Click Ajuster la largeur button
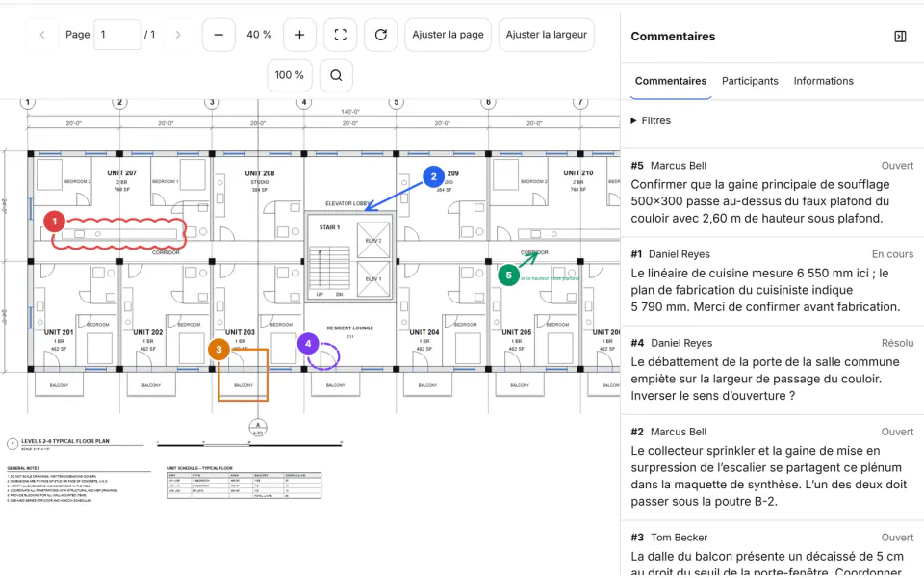Viewport: 924px width, 578px height. [547, 35]
